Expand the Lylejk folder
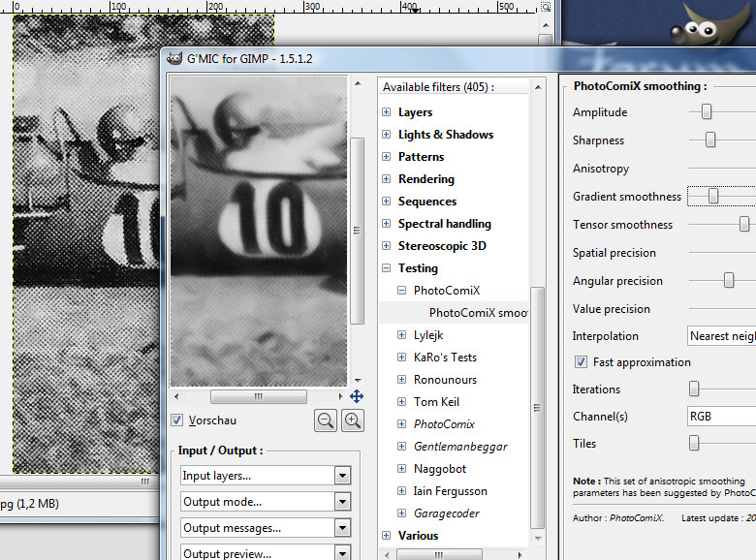756x560 pixels. click(x=401, y=334)
